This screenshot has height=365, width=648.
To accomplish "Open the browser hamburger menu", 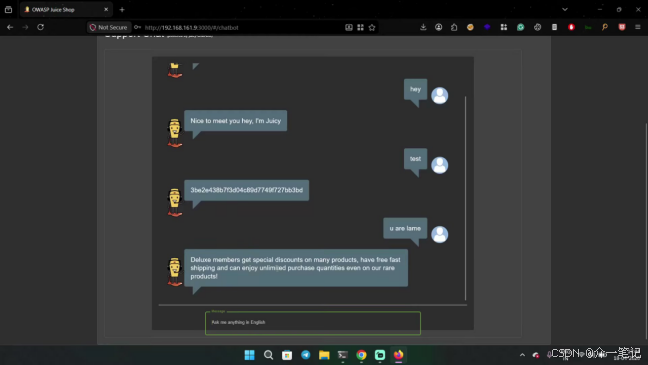I will click(638, 27).
